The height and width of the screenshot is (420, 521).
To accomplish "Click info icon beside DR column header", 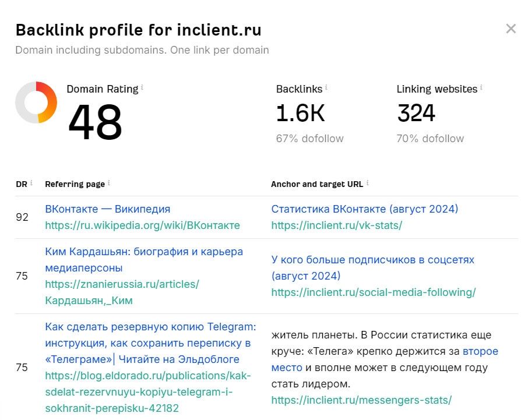I will [31, 182].
